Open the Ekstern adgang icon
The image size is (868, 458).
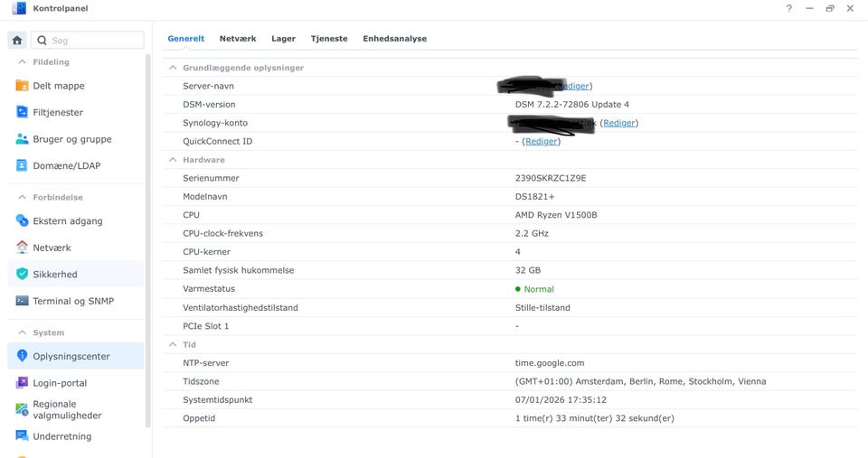click(x=22, y=220)
